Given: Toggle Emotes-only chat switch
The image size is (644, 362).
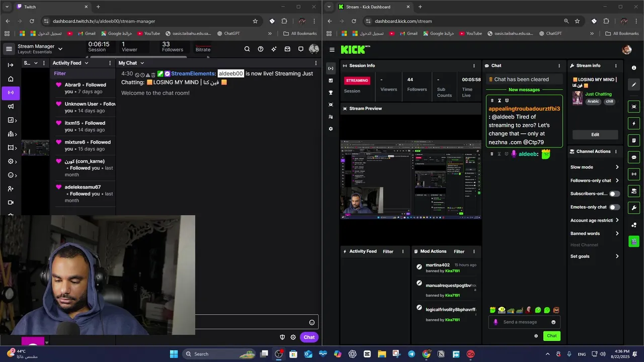Looking at the screenshot, I should coord(614,207).
